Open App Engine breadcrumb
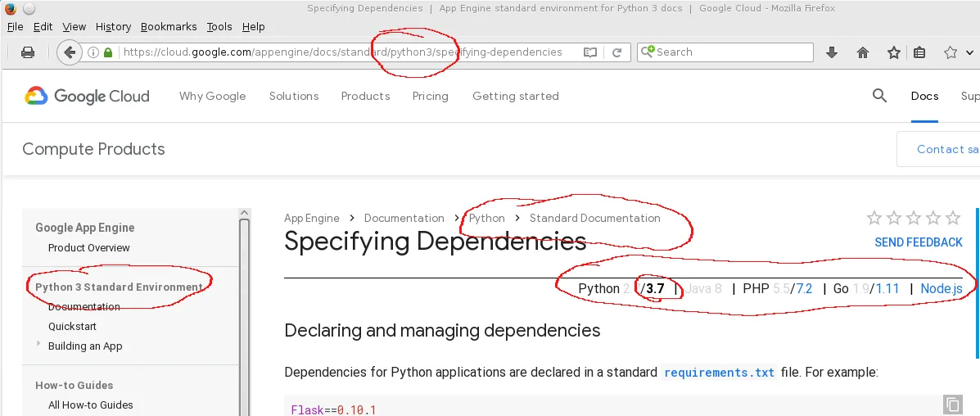Viewport: 980px width, 416px height. coord(312,218)
